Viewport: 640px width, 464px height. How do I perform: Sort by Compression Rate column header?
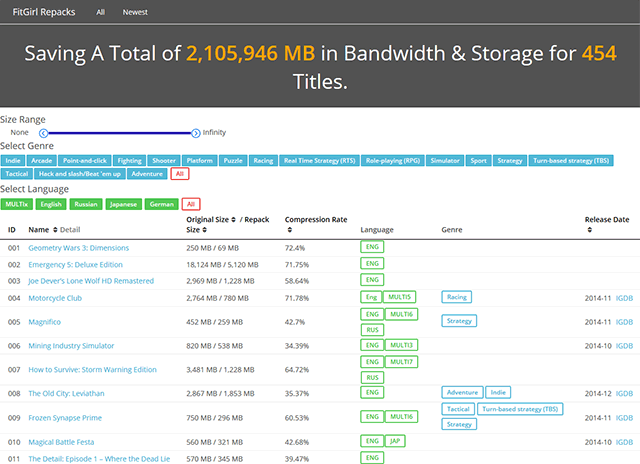(x=316, y=218)
